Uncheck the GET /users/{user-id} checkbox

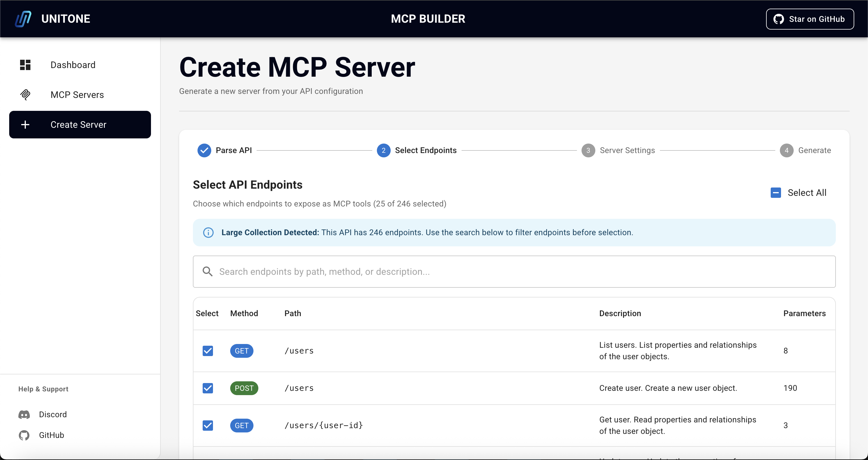tap(208, 426)
